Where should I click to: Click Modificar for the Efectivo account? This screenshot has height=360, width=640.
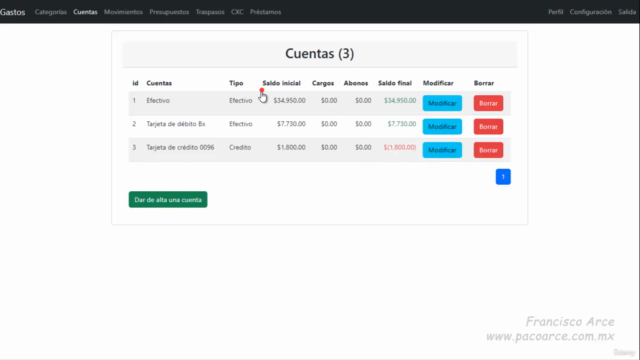pyautogui.click(x=442, y=103)
